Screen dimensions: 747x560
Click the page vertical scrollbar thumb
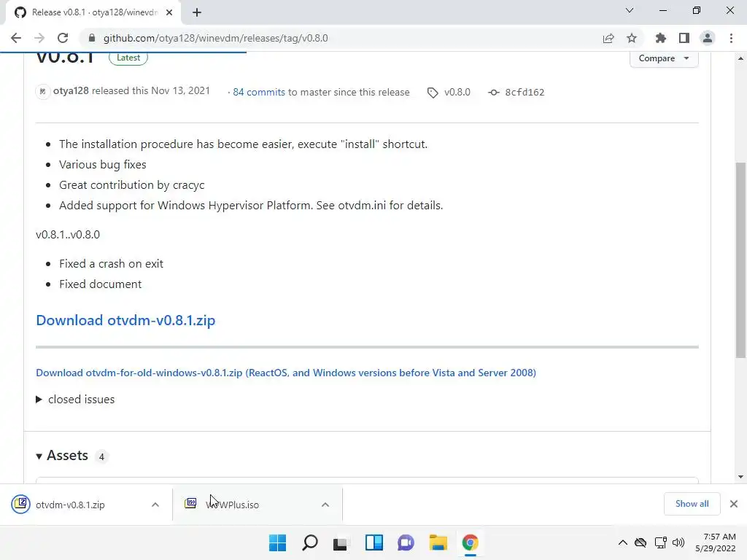coord(740,260)
